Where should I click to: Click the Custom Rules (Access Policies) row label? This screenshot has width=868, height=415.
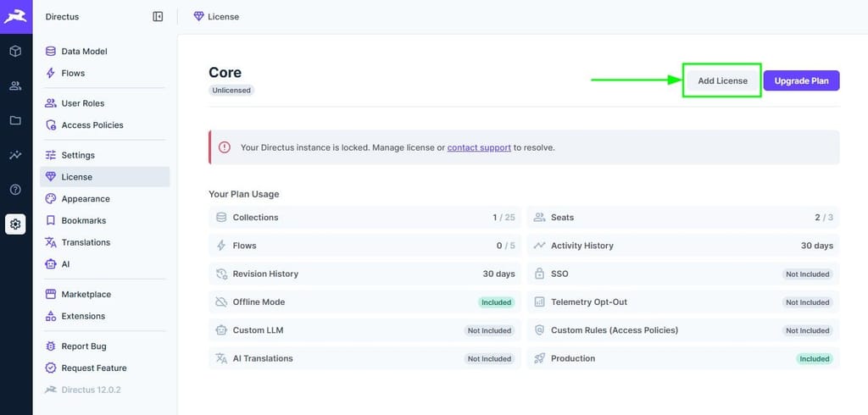pos(615,330)
